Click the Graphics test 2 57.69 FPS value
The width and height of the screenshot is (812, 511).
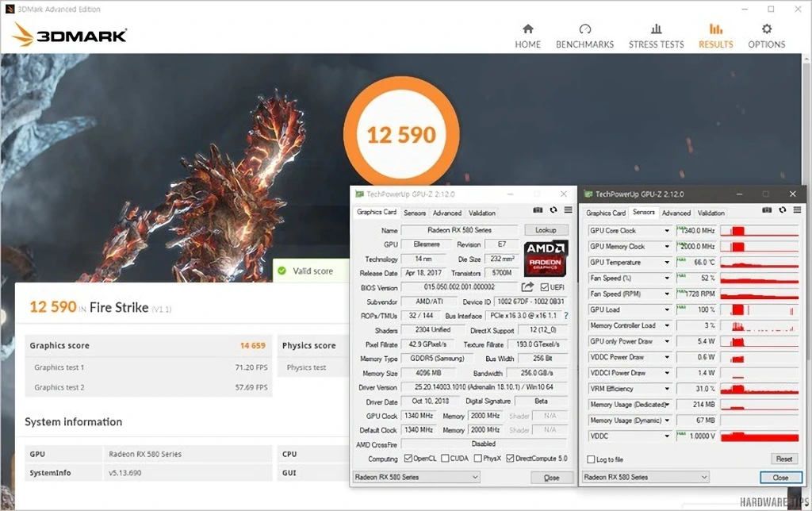click(251, 387)
